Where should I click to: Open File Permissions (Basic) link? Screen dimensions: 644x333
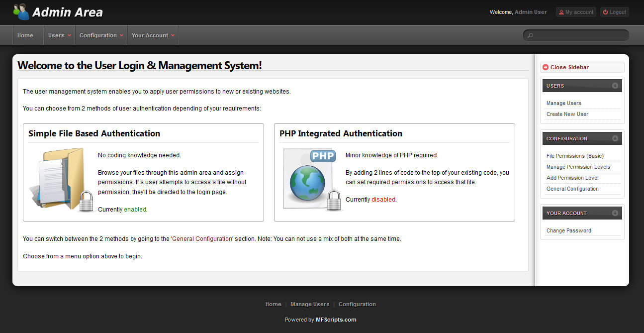(575, 156)
